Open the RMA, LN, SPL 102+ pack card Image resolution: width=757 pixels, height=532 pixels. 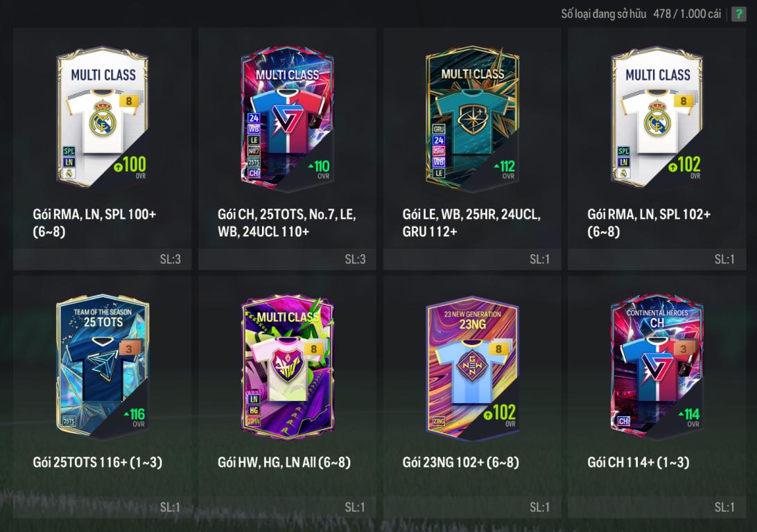657,148
